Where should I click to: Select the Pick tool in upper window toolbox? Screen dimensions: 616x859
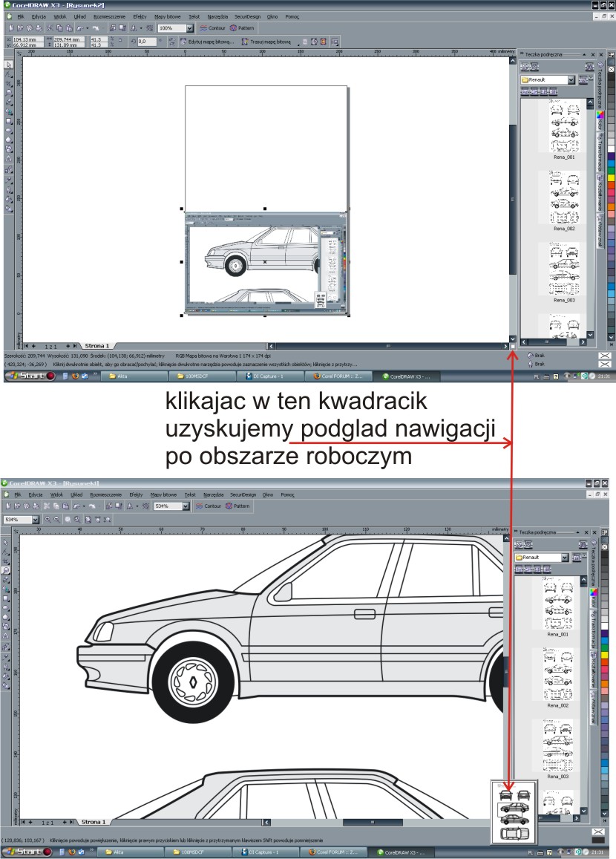[8, 63]
